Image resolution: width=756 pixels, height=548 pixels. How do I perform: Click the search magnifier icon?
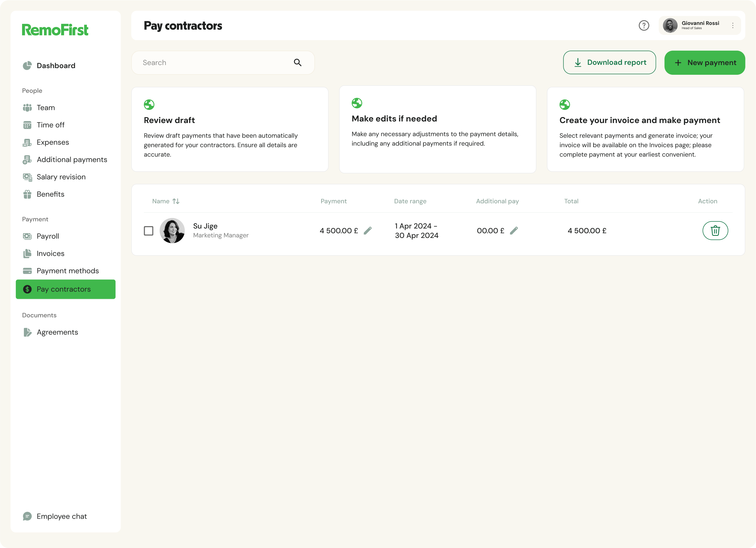(297, 63)
